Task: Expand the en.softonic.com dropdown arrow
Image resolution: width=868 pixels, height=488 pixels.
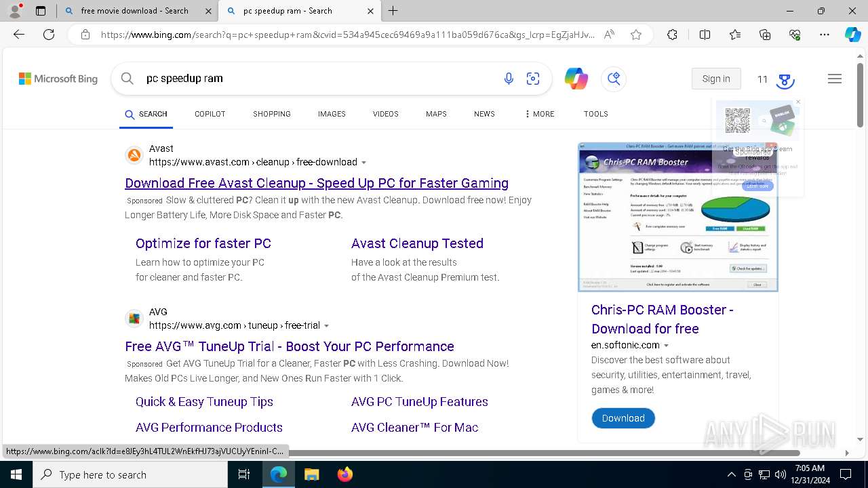Action: [666, 346]
